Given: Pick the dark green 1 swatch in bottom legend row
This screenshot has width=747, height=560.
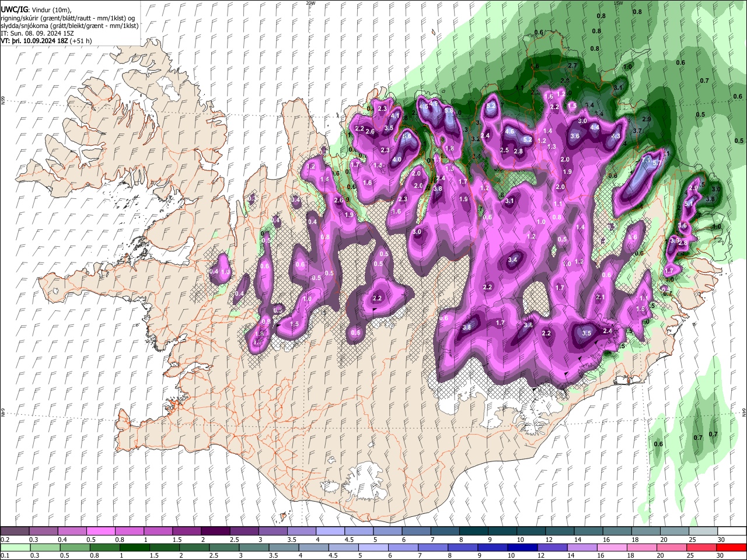Looking at the screenshot, I should click(x=135, y=547).
